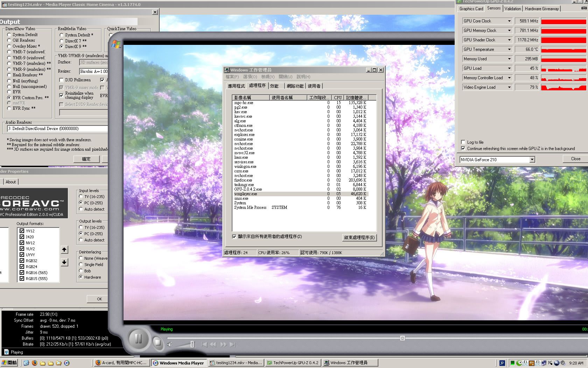588x368 pixels.
Task: Select EVR Custom Pres. renderer
Action: pos(28,97)
